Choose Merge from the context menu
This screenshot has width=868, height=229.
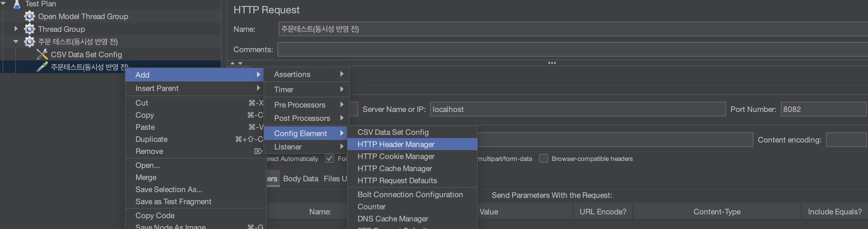(195, 177)
